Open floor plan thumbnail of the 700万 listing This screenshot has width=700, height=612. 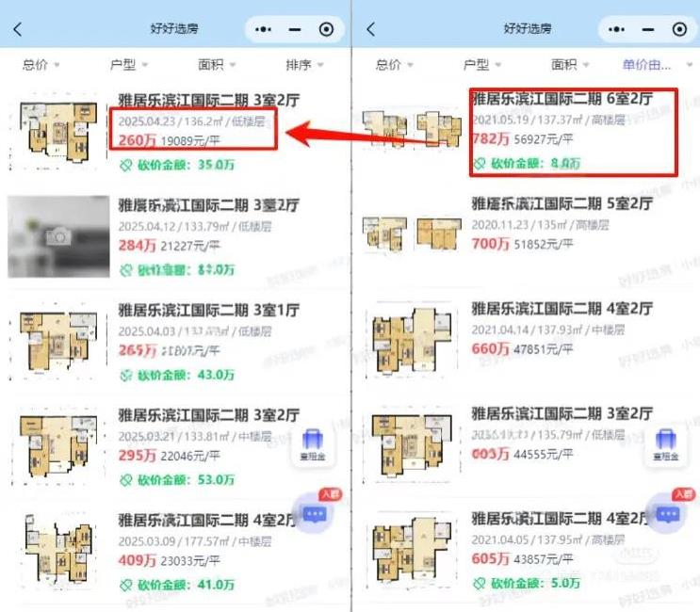coord(412,234)
